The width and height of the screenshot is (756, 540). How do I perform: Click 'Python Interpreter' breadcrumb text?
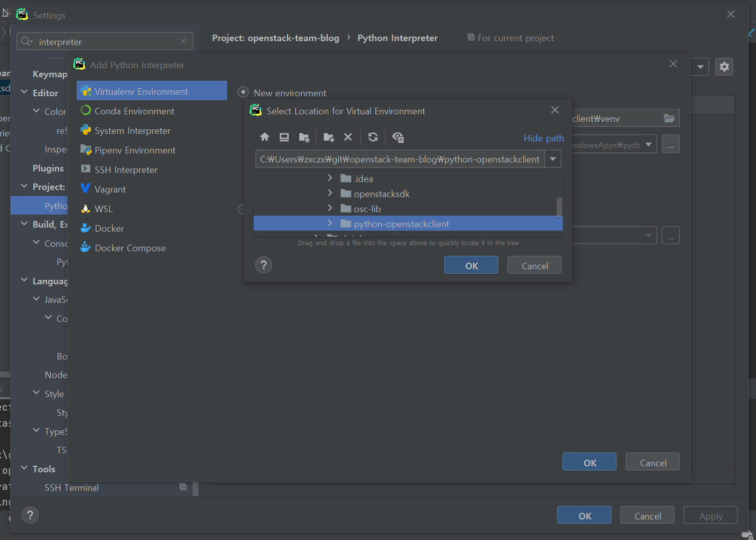click(x=398, y=38)
